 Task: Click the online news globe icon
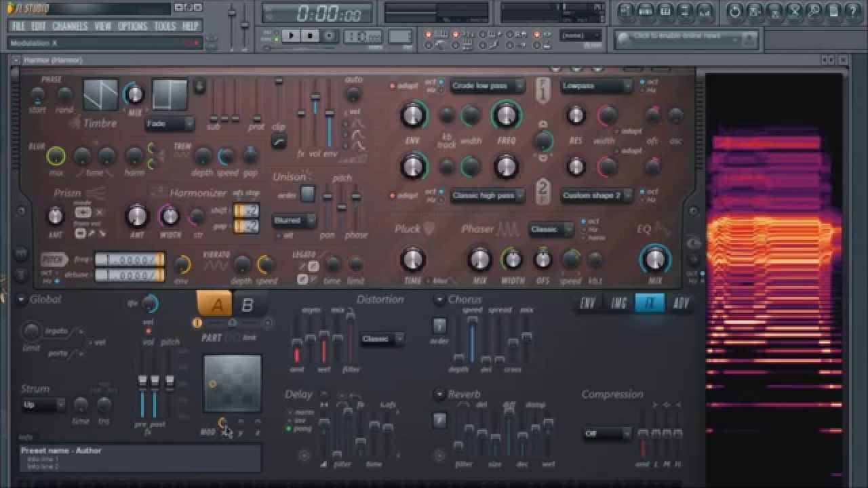[x=624, y=40]
